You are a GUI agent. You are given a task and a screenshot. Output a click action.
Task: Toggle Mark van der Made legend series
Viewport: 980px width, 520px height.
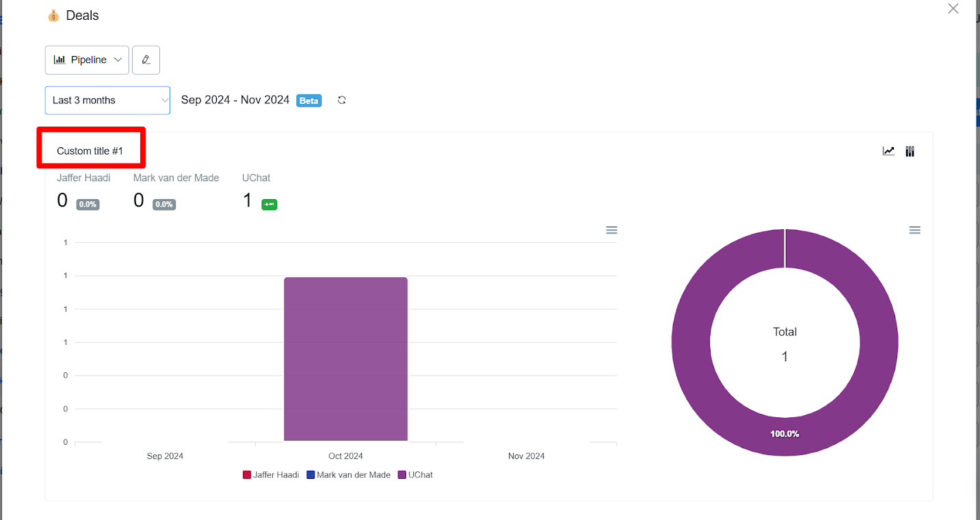349,475
